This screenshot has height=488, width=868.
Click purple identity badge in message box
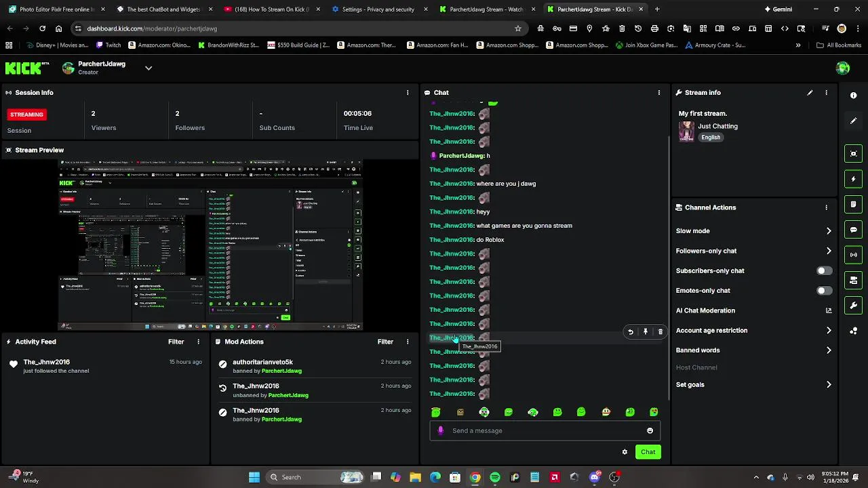pyautogui.click(x=441, y=430)
